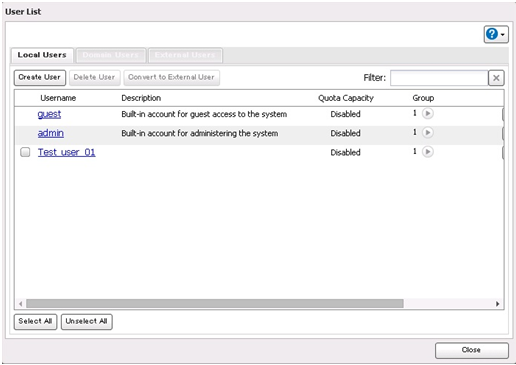Screen dimensions: 516x365
Task: Click the Delete User button
Action: [x=94, y=77]
